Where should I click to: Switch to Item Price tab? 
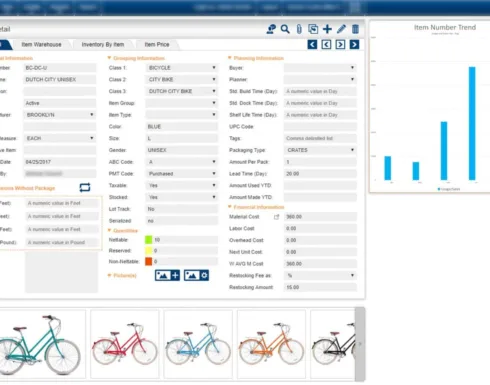157,45
